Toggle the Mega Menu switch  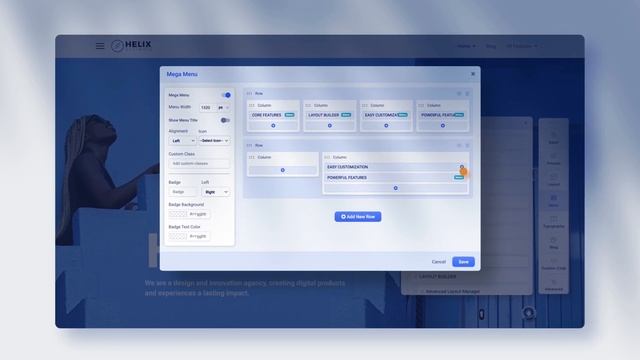tap(226, 95)
